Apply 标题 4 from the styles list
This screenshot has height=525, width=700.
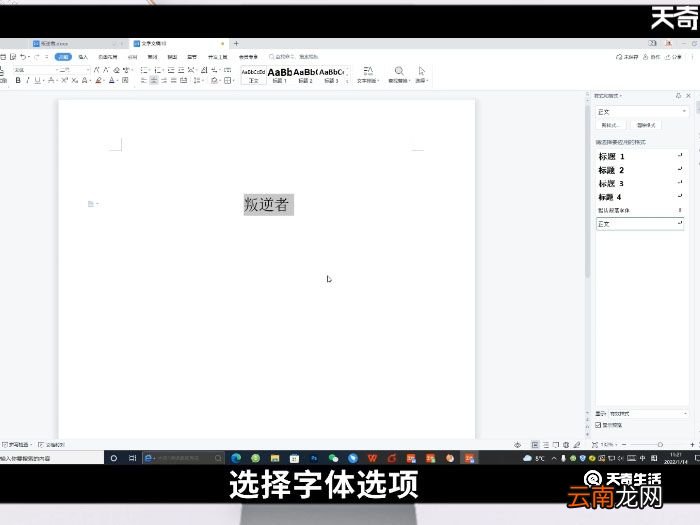pyautogui.click(x=640, y=197)
